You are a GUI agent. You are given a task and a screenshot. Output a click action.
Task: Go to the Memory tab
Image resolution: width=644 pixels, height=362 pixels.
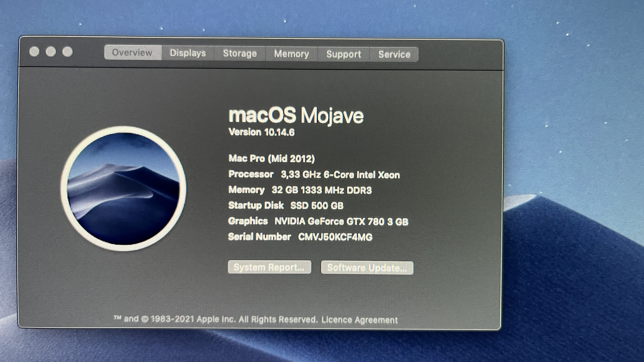291,54
